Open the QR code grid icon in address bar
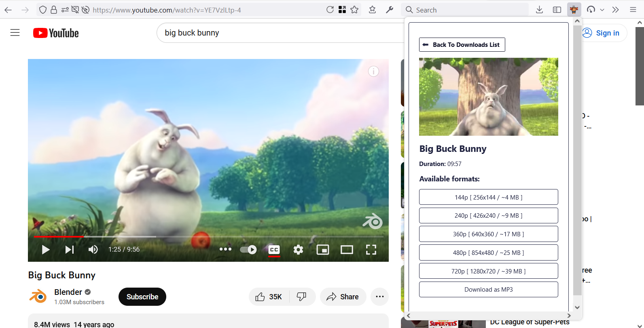The width and height of the screenshot is (644, 328). tap(342, 10)
